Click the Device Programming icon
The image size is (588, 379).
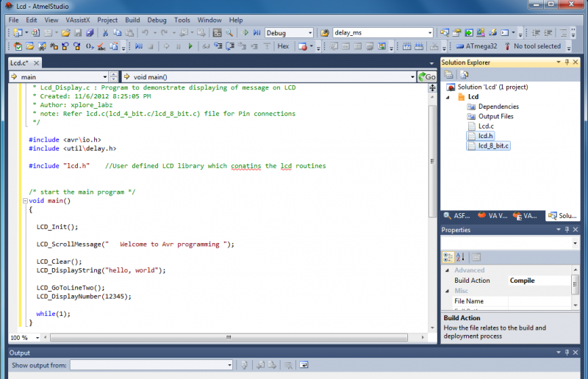[492, 33]
